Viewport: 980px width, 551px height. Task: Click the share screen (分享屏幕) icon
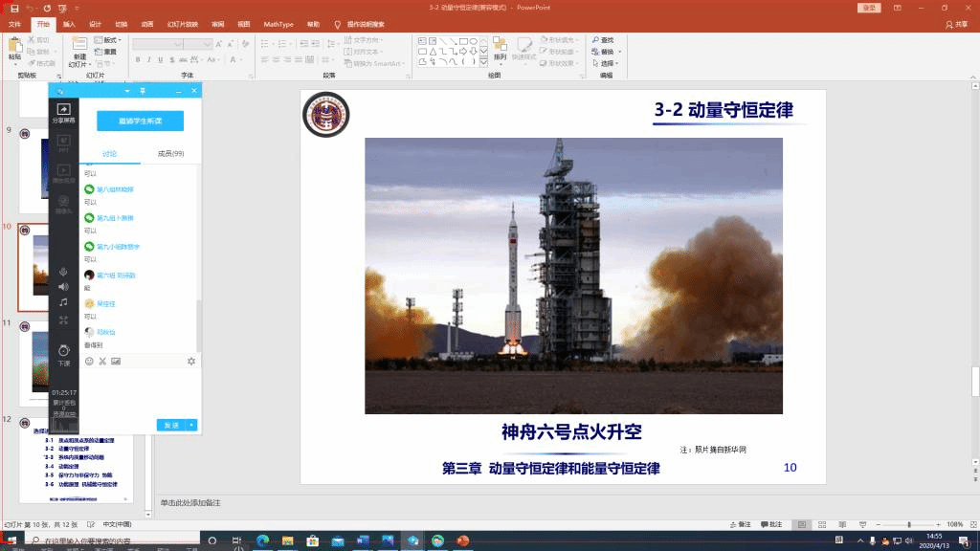[63, 111]
